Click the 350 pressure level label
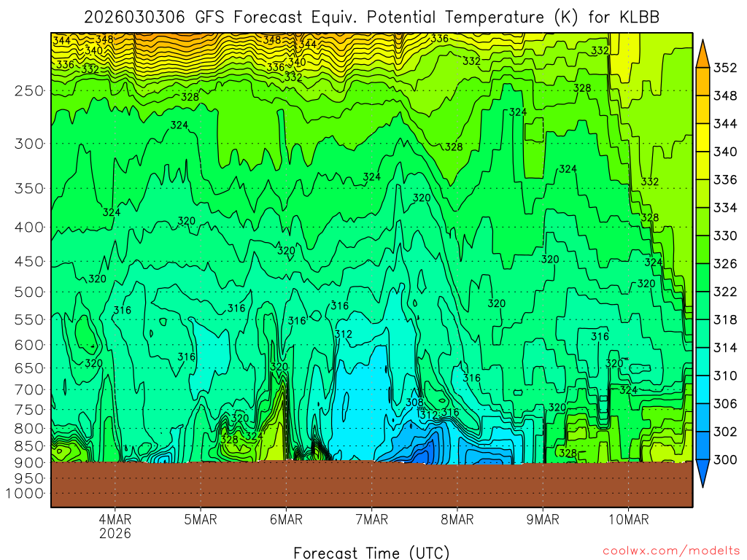The width and height of the screenshot is (747, 560). click(x=29, y=188)
